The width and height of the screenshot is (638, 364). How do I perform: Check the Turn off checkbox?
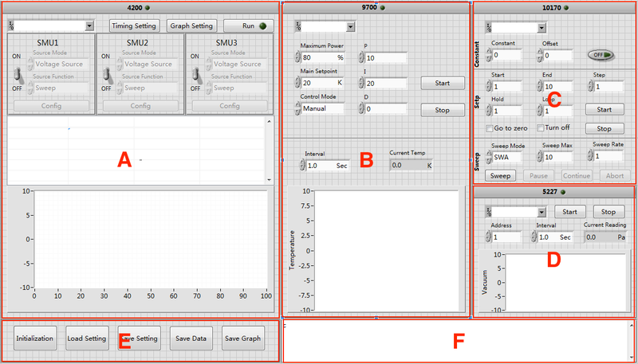[x=541, y=128]
